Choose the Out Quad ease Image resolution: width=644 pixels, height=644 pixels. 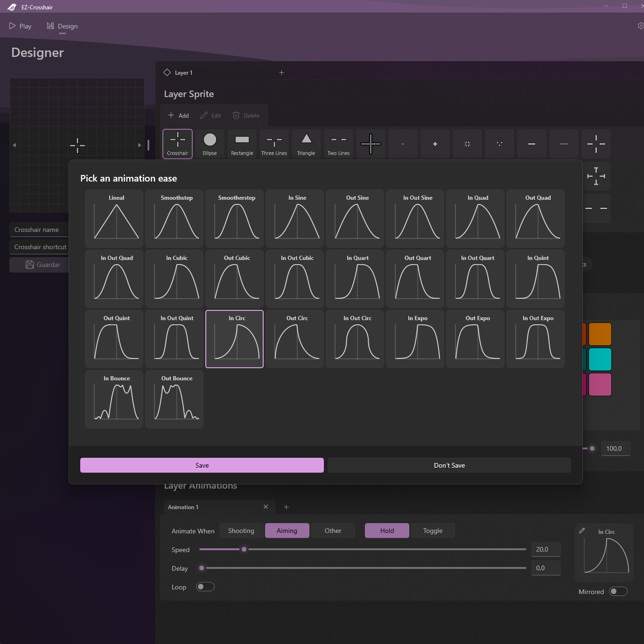pyautogui.click(x=535, y=218)
